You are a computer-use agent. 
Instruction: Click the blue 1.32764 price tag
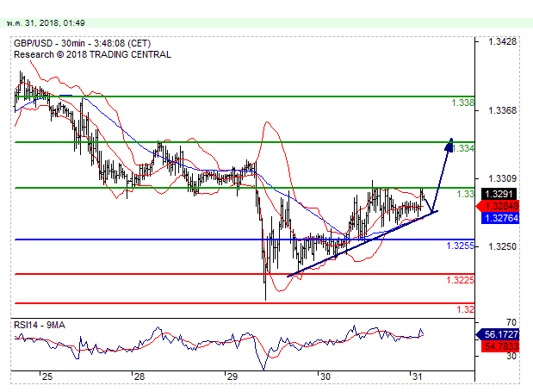click(500, 218)
